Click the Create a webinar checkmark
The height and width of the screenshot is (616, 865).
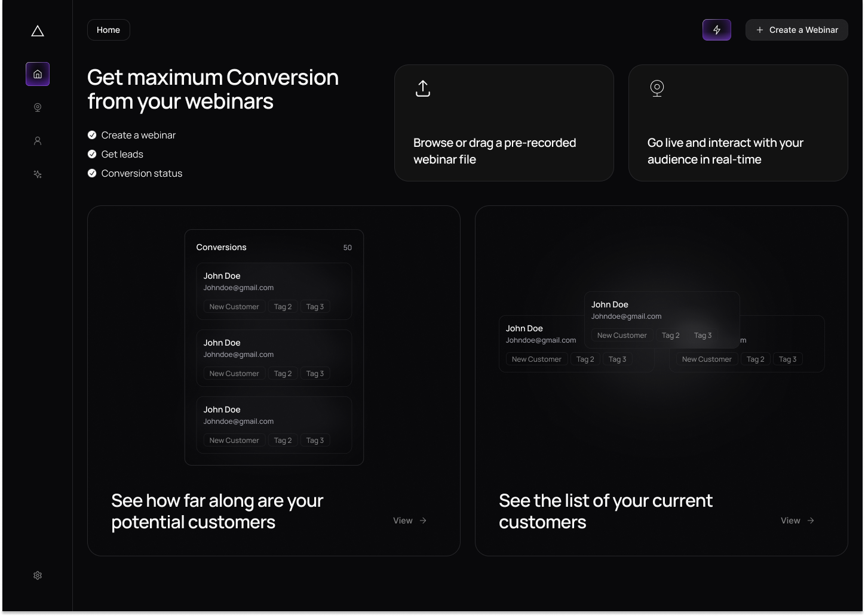point(92,135)
